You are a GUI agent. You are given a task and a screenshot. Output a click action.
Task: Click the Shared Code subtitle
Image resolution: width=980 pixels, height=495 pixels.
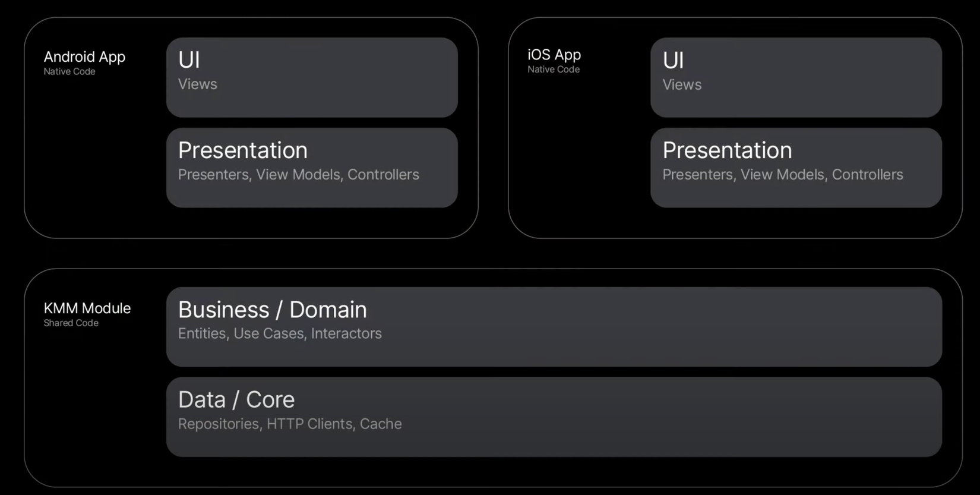pyautogui.click(x=71, y=323)
